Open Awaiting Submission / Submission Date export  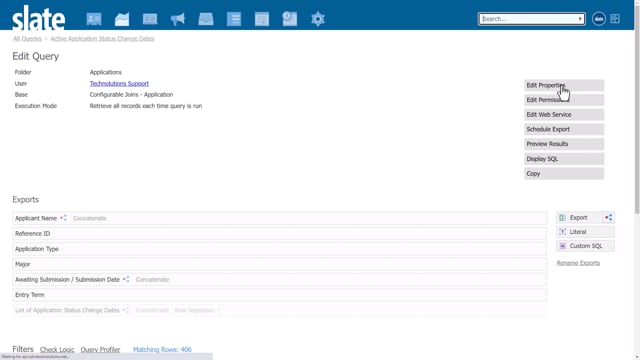(280, 280)
